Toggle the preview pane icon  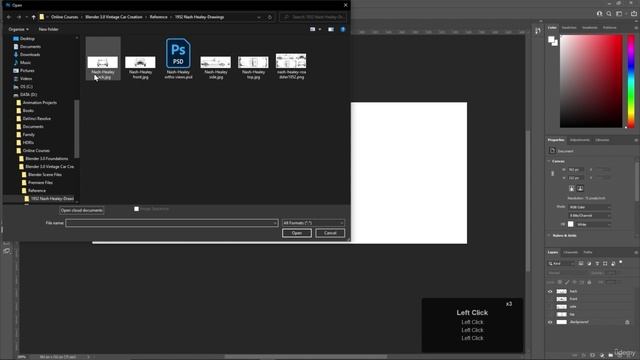click(x=331, y=29)
